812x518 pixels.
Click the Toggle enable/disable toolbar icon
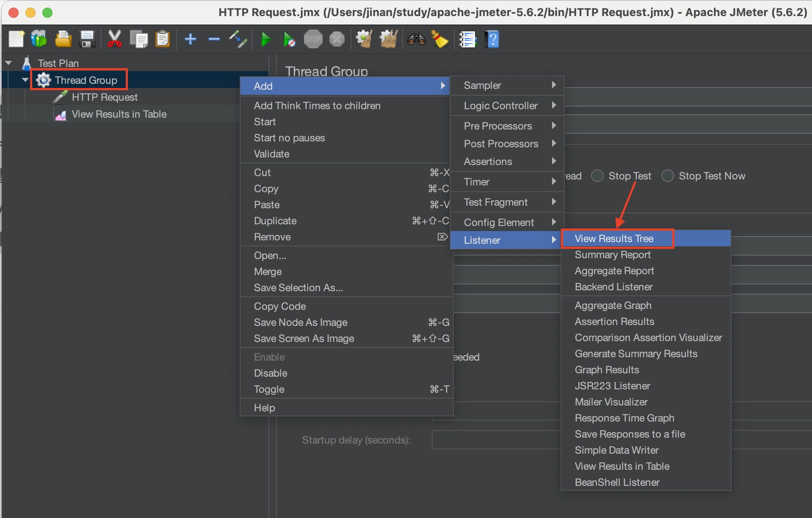238,39
